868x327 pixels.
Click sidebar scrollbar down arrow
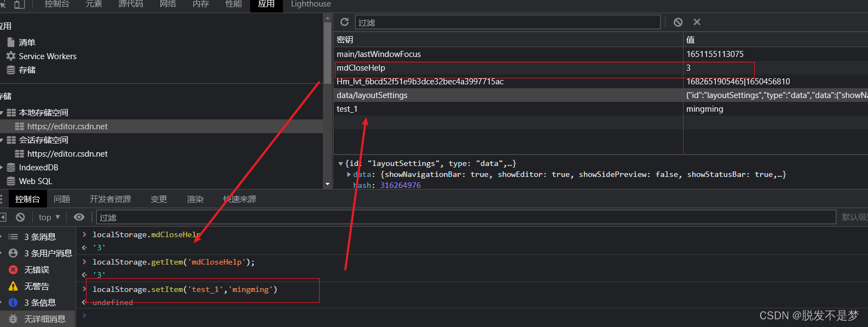[x=327, y=184]
